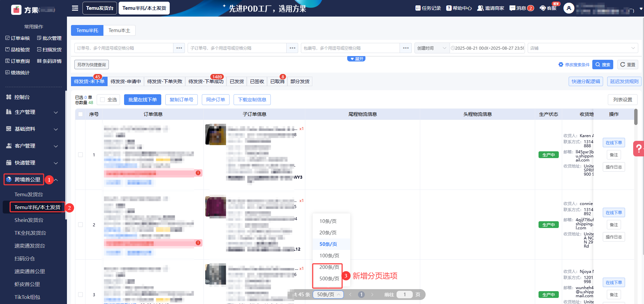Check the checkbox for row 1
This screenshot has height=304, width=644.
[80, 155]
